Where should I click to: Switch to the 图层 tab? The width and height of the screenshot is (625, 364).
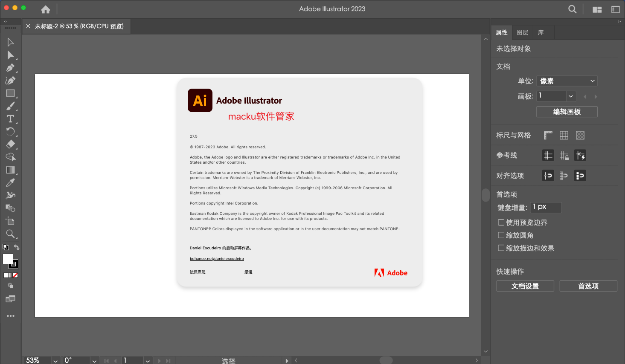523,32
